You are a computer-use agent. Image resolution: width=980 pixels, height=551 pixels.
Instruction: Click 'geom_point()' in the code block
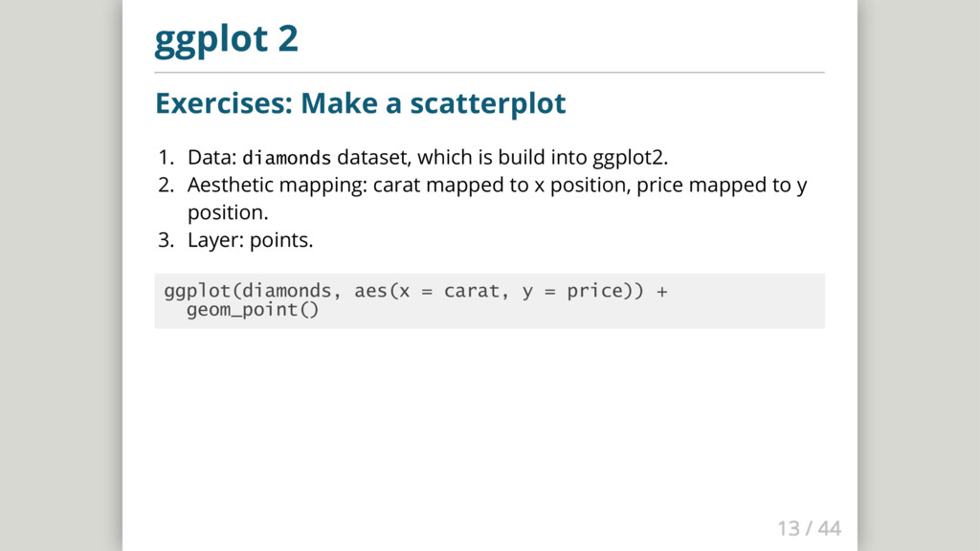click(253, 310)
